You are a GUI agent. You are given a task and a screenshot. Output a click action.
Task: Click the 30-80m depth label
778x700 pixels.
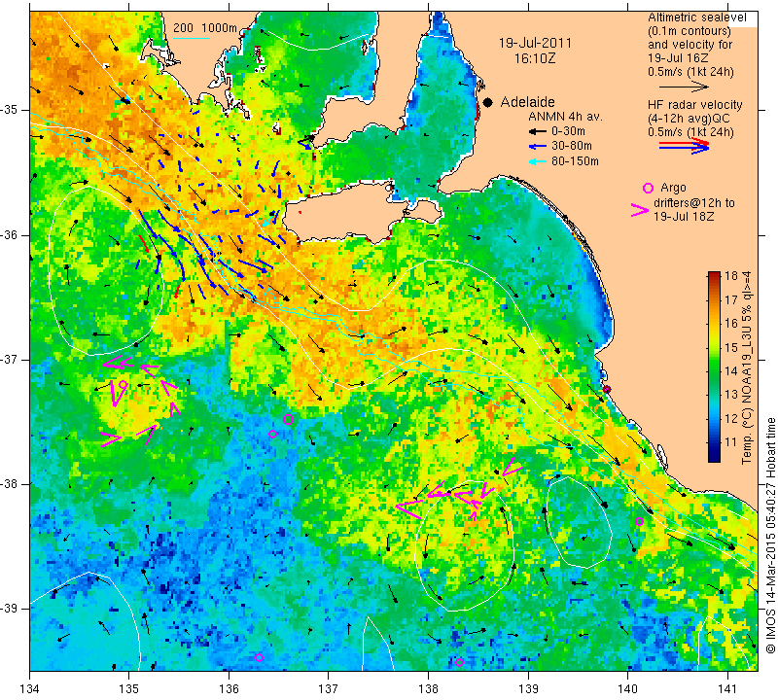tap(572, 147)
